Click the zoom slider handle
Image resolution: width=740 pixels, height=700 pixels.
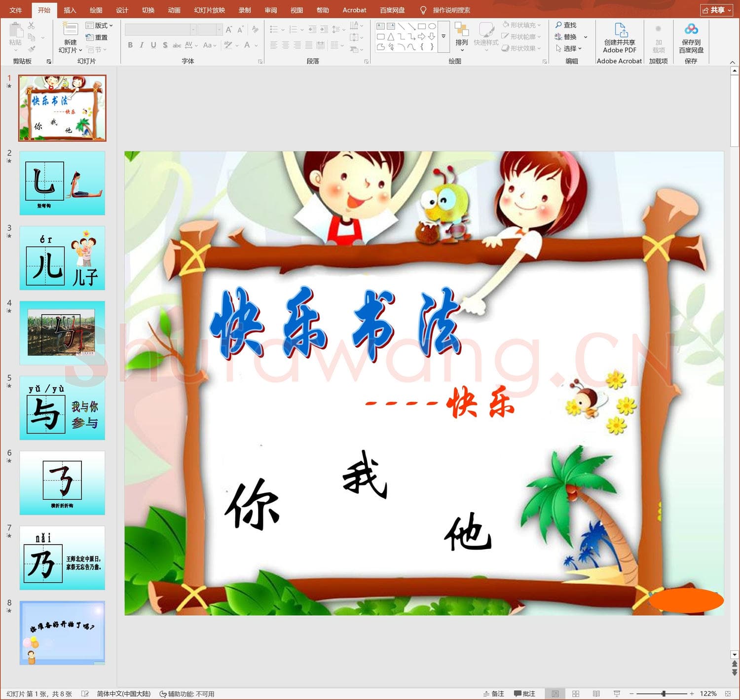(x=664, y=694)
